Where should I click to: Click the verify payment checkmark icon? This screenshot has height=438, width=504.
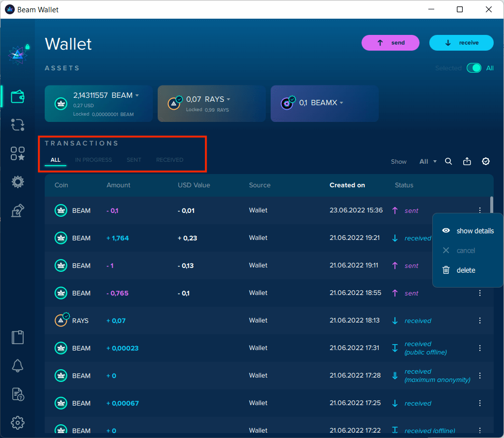click(486, 161)
